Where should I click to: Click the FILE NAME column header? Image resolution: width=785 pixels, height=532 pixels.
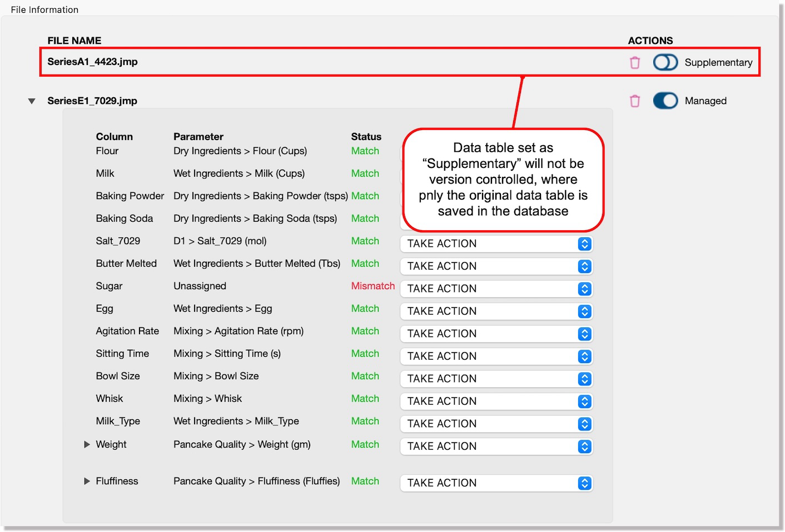click(73, 40)
